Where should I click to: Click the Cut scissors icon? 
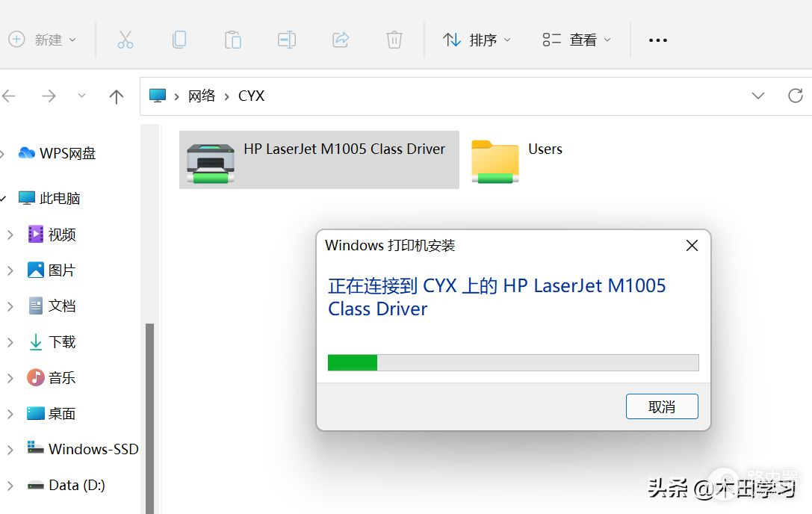pyautogui.click(x=125, y=40)
